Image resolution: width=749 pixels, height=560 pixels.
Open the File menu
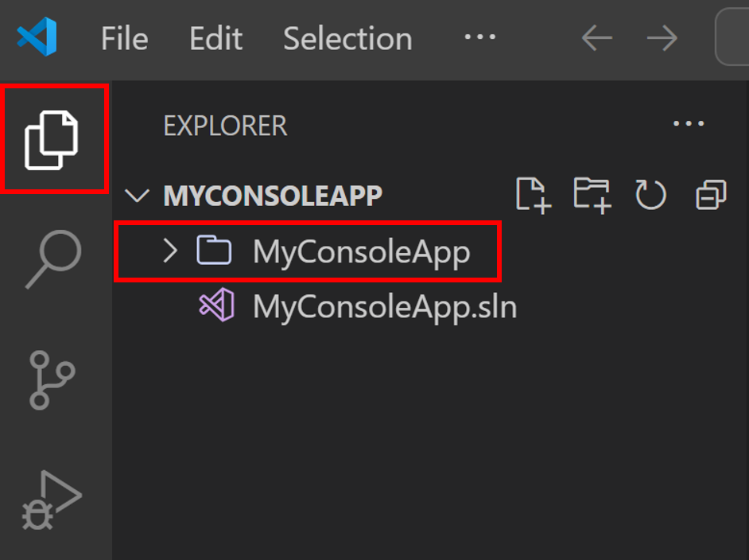click(124, 38)
